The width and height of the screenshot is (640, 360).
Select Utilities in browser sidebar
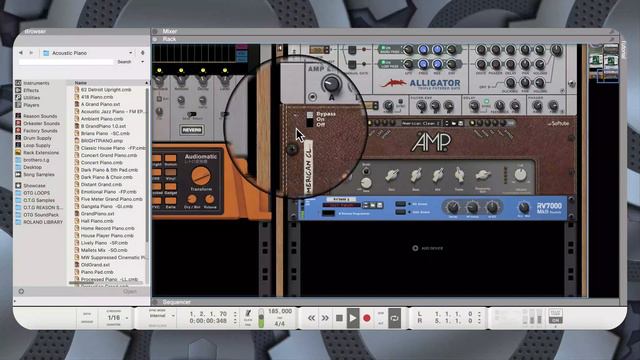click(28, 98)
